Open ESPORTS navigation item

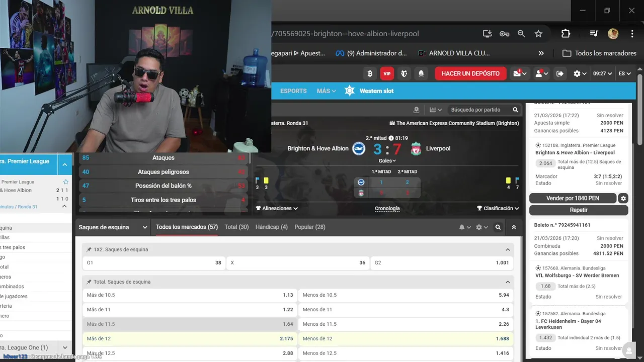(293, 91)
